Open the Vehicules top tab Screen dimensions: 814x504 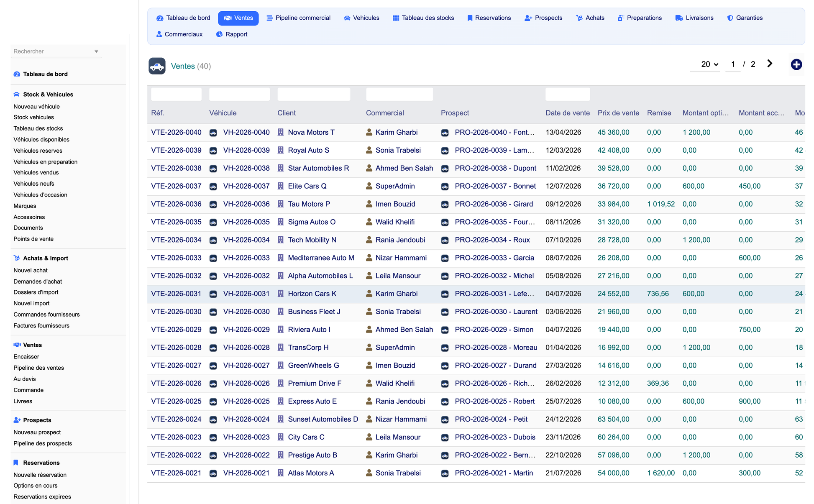pos(361,18)
